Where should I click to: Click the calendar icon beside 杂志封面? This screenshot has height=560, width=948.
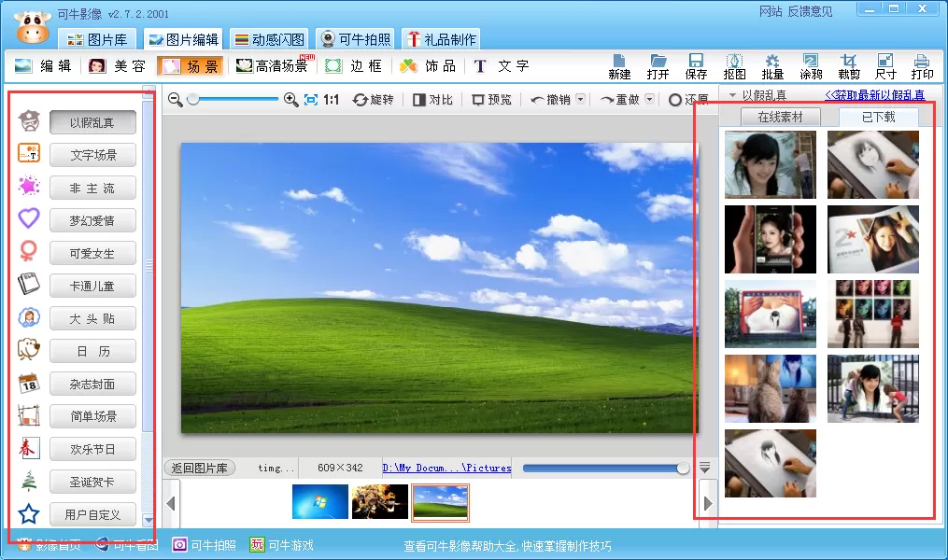pyautogui.click(x=28, y=383)
